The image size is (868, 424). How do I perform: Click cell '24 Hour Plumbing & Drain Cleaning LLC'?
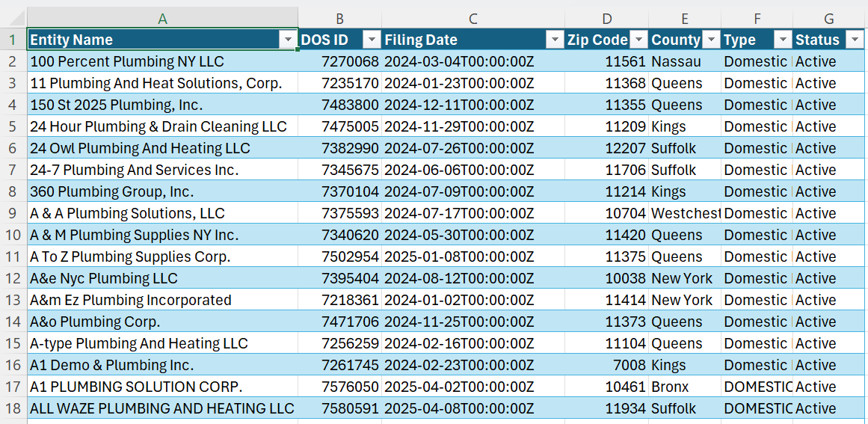[162, 126]
